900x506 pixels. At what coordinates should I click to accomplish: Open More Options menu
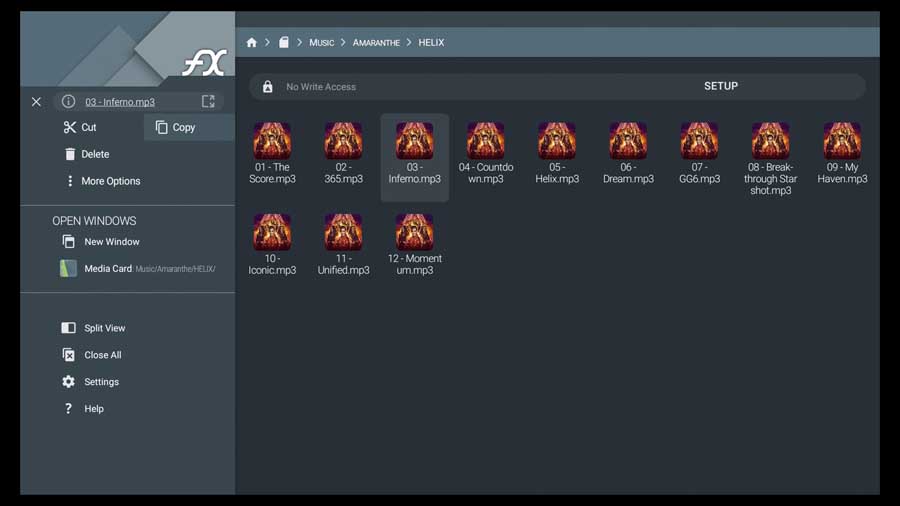click(x=103, y=181)
